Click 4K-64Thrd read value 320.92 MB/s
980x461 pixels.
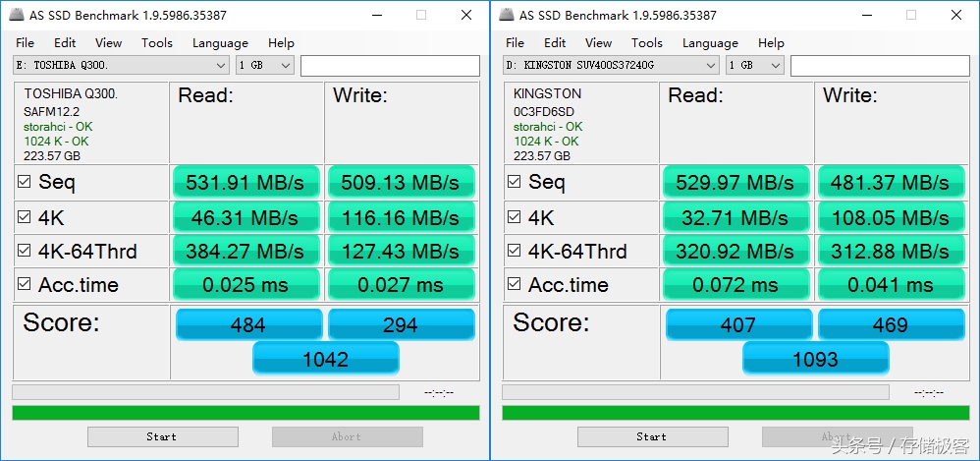[735, 251]
